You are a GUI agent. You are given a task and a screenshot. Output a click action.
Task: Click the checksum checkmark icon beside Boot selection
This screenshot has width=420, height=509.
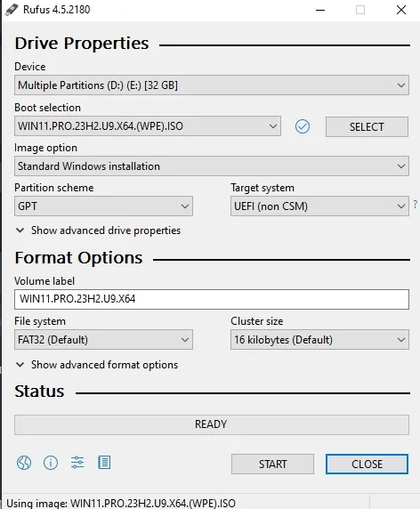pos(303,126)
